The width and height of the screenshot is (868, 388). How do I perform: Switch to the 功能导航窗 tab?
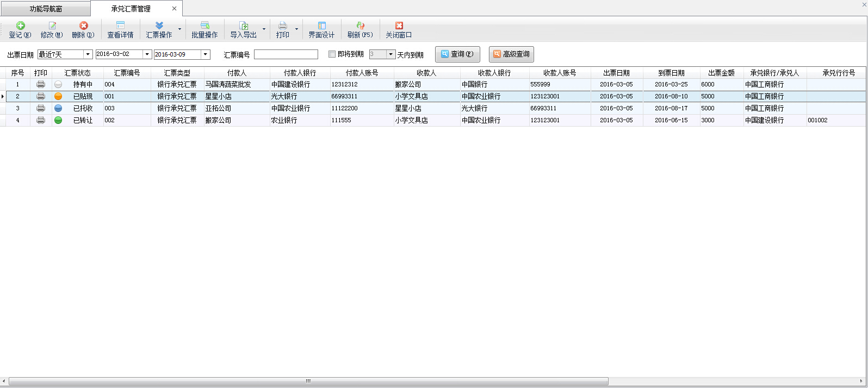[x=46, y=9]
